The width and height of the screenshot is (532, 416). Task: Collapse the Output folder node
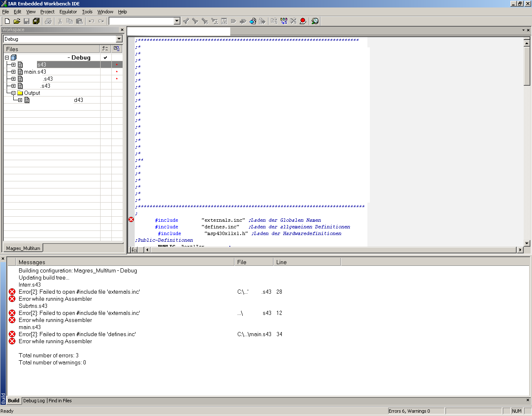click(x=13, y=93)
